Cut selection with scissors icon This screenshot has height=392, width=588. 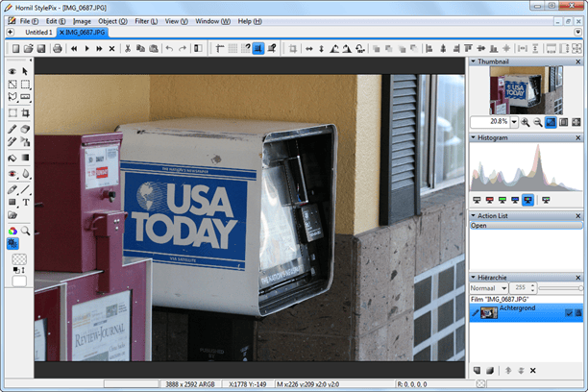128,48
